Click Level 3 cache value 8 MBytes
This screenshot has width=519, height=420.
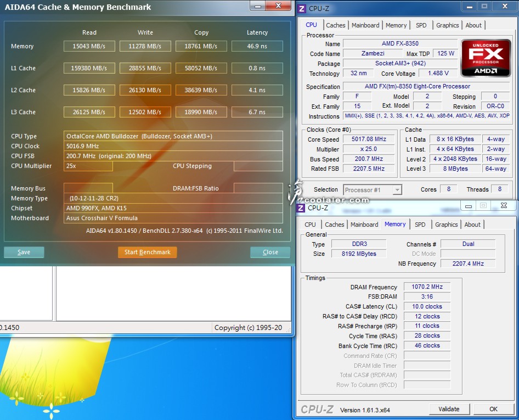click(455, 169)
